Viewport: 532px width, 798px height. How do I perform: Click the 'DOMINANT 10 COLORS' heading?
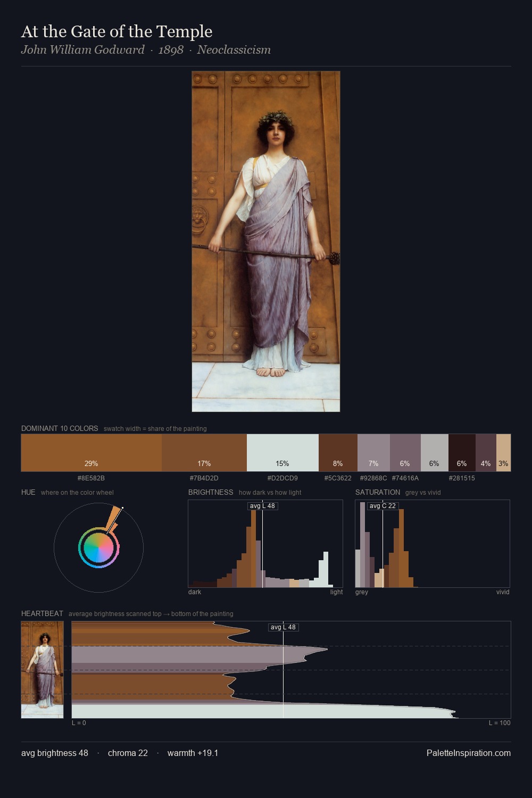pos(60,428)
